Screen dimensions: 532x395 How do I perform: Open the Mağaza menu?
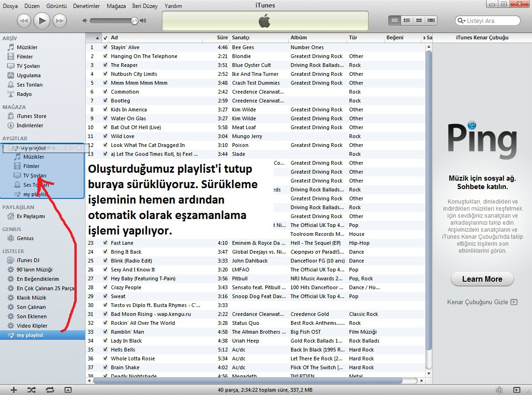coord(116,6)
